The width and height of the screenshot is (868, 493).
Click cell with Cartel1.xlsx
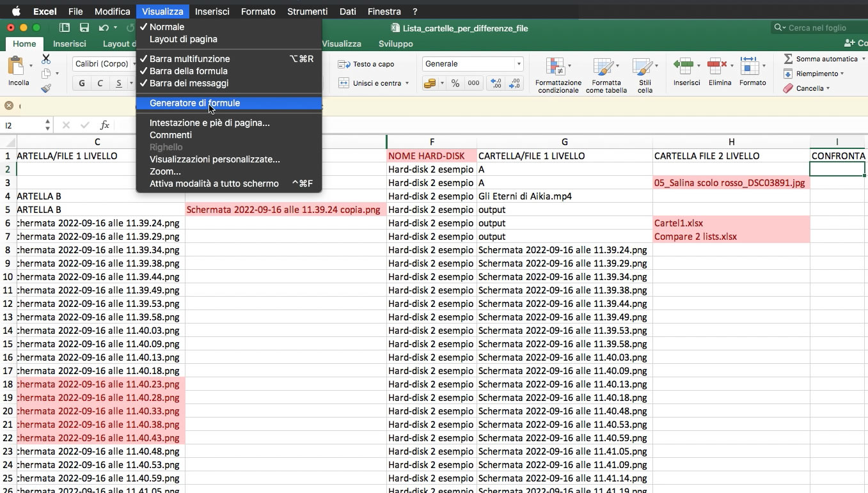pos(731,223)
